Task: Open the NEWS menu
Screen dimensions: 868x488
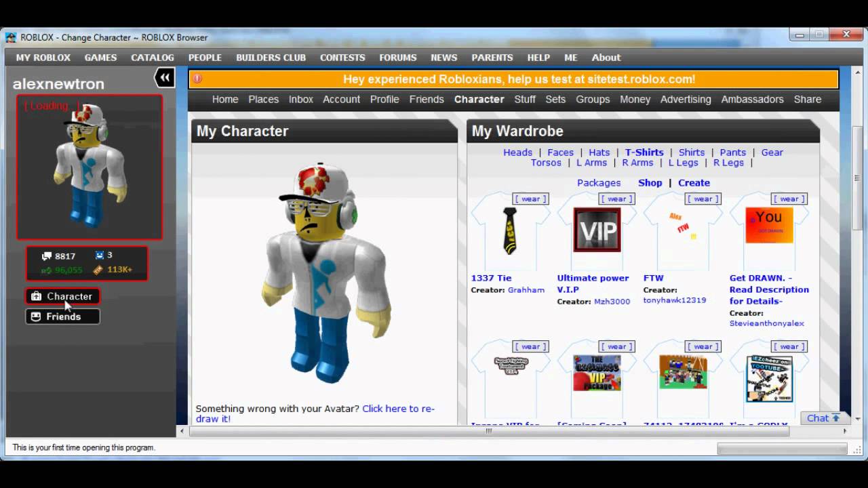Action: (444, 58)
